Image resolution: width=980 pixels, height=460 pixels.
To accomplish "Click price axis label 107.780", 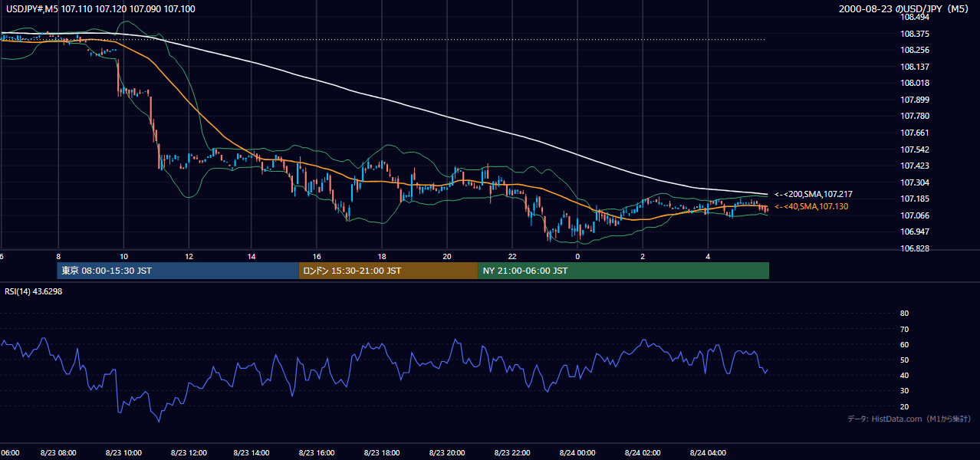I will click(x=915, y=116).
